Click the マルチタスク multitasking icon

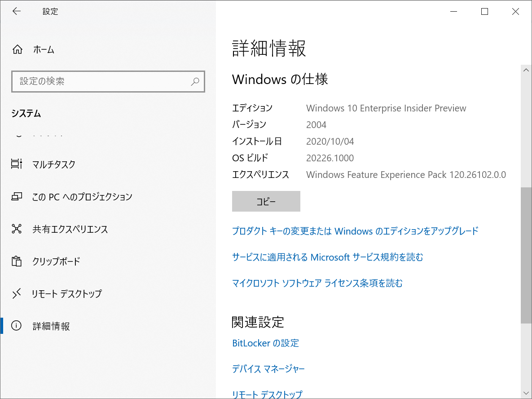point(17,164)
